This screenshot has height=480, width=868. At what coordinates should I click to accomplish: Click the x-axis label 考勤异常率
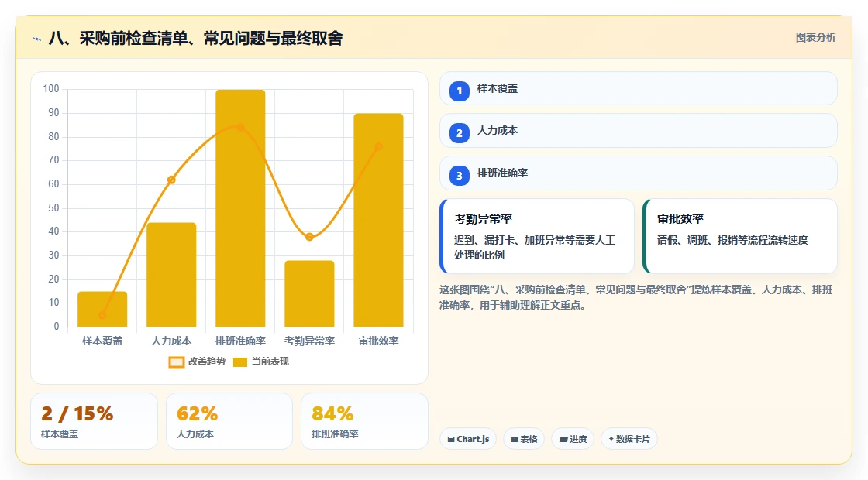(x=309, y=341)
